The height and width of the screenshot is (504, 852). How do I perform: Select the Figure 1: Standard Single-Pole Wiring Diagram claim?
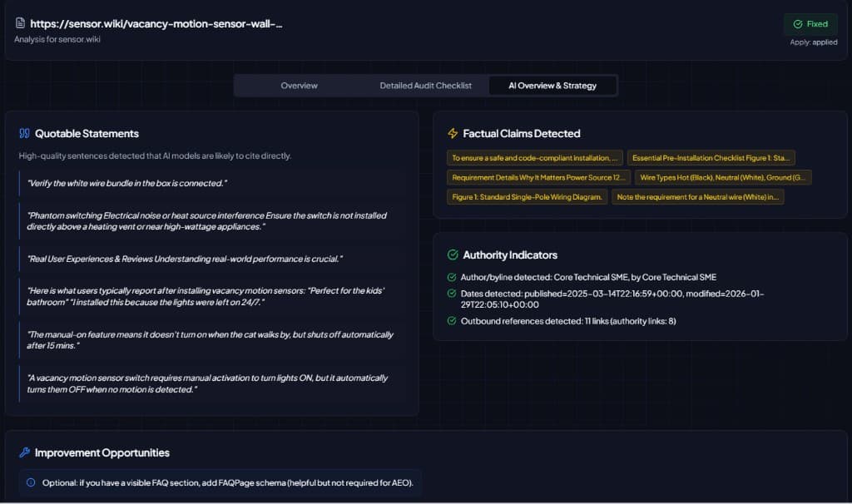(529, 196)
